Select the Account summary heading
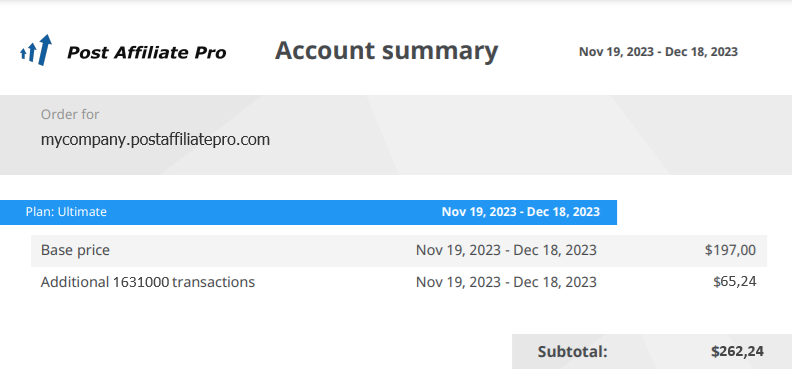Screen dimensions: 792x381 click(x=386, y=51)
